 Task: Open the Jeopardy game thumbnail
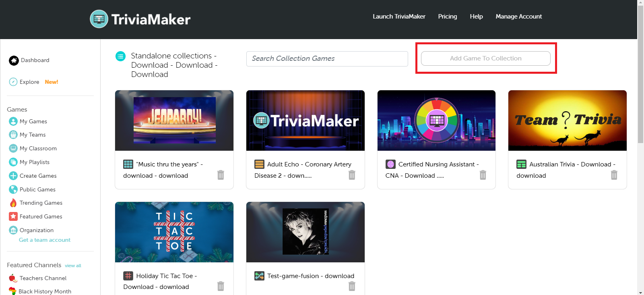pos(174,120)
